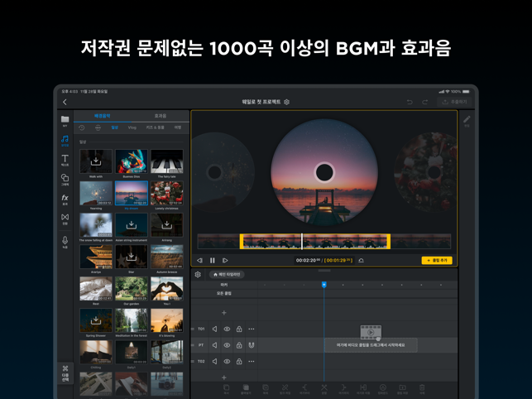Click the trim-left bracket icon
532x399 pixels.
click(x=304, y=389)
